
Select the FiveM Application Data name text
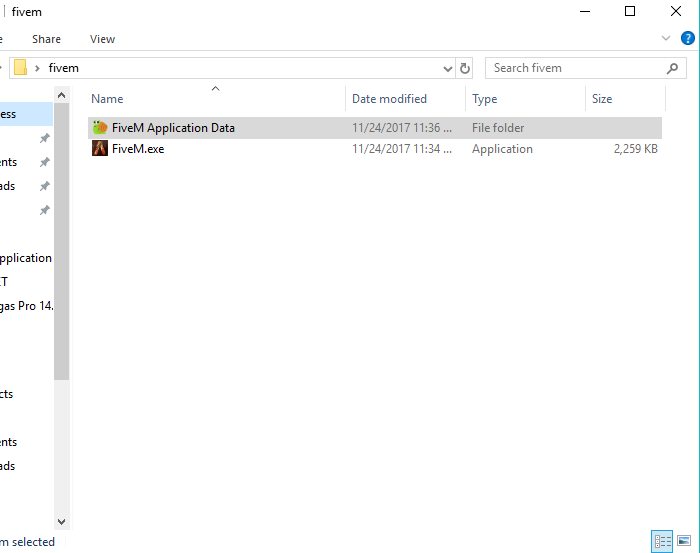pos(173,128)
